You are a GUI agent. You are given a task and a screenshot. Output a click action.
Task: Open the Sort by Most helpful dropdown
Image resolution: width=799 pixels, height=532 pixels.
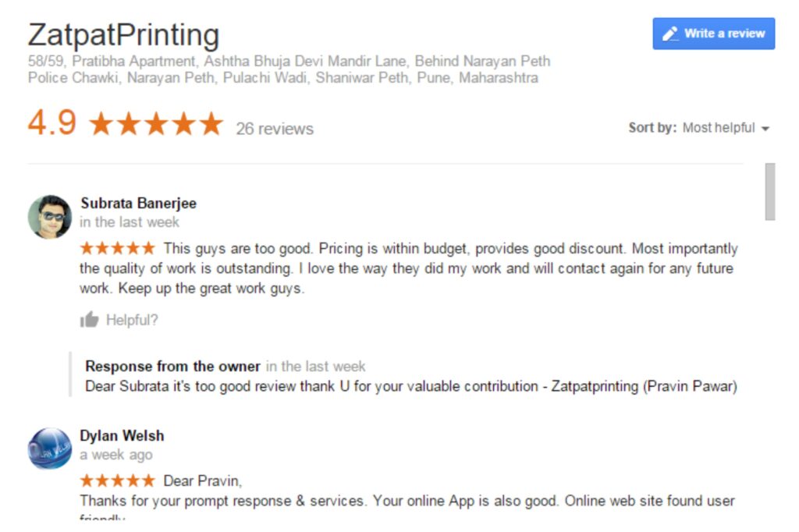point(719,128)
